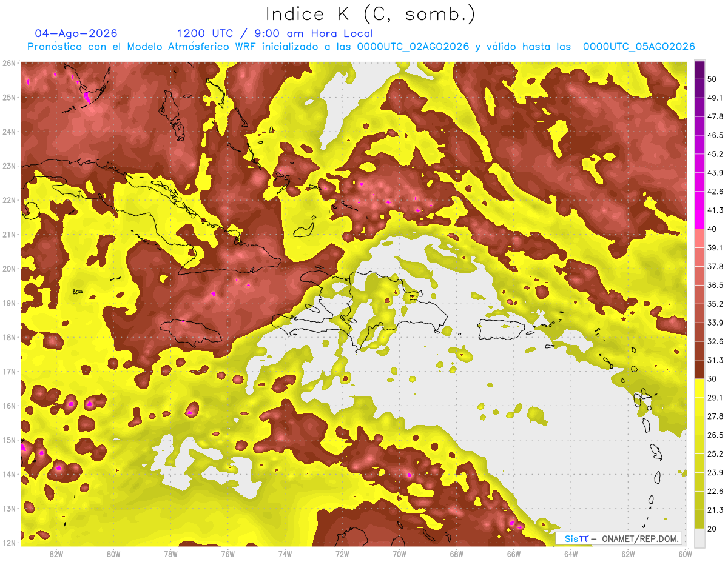
Task: Click the longitude axis label "76W"
Action: [x=228, y=554]
